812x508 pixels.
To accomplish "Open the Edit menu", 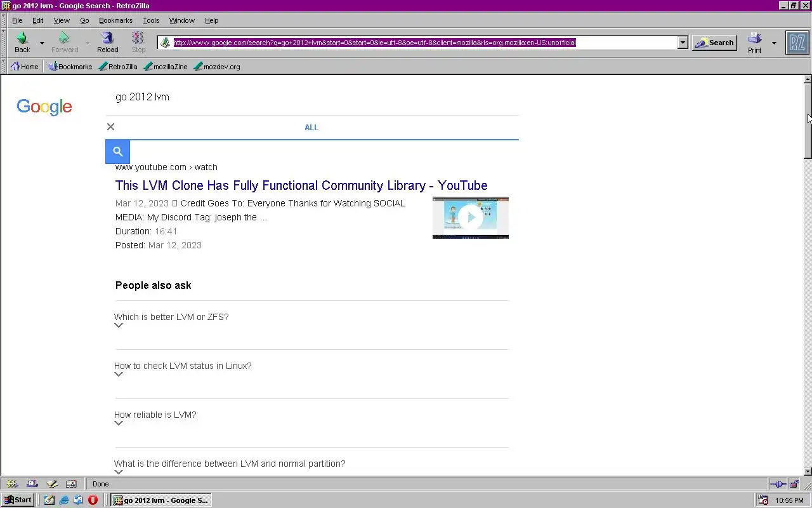I will [38, 20].
